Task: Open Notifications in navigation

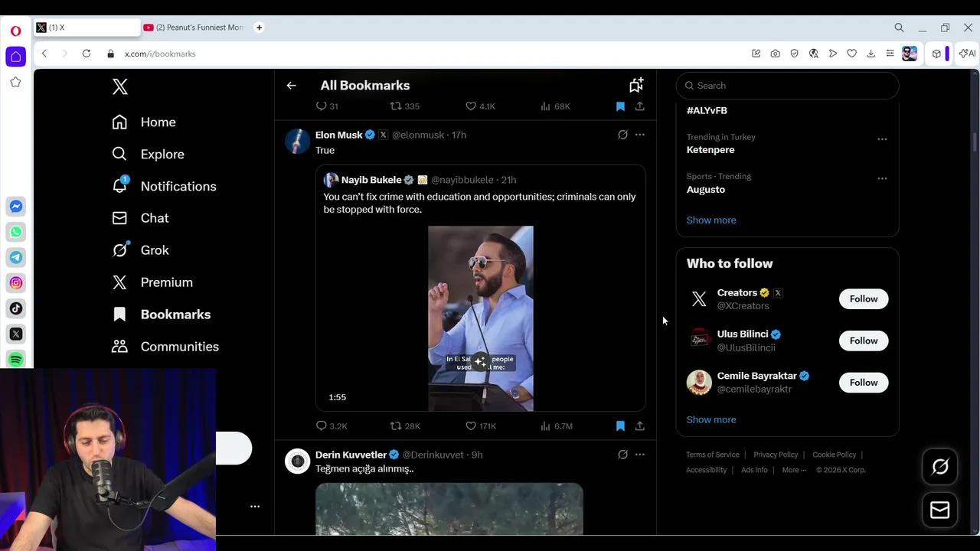Action: click(164, 187)
